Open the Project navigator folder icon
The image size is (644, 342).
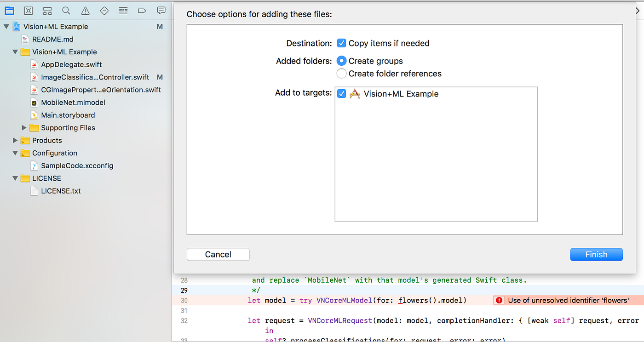[9, 11]
